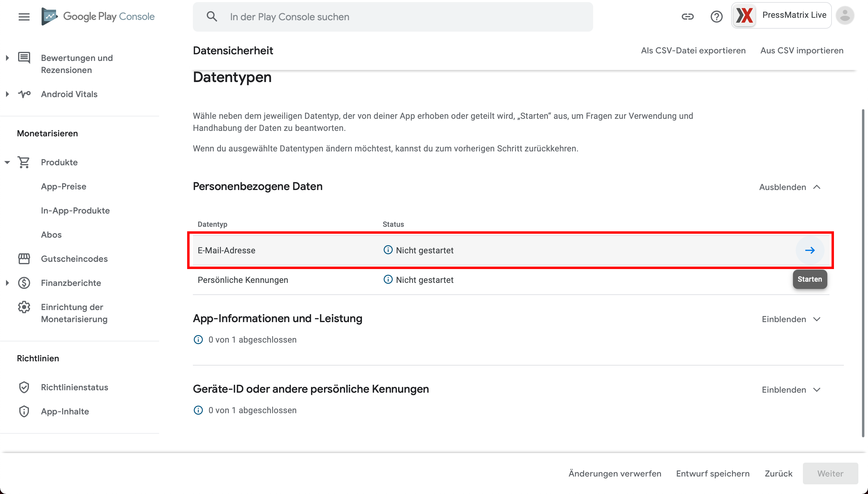Click Entwurf speichern button
This screenshot has height=494, width=868.
tap(713, 473)
